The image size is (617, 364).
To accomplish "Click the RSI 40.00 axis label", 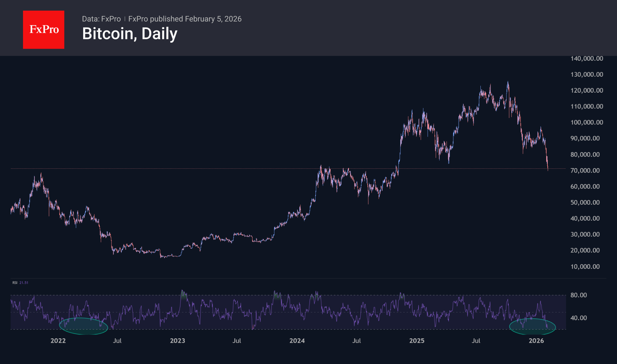I will tap(578, 318).
